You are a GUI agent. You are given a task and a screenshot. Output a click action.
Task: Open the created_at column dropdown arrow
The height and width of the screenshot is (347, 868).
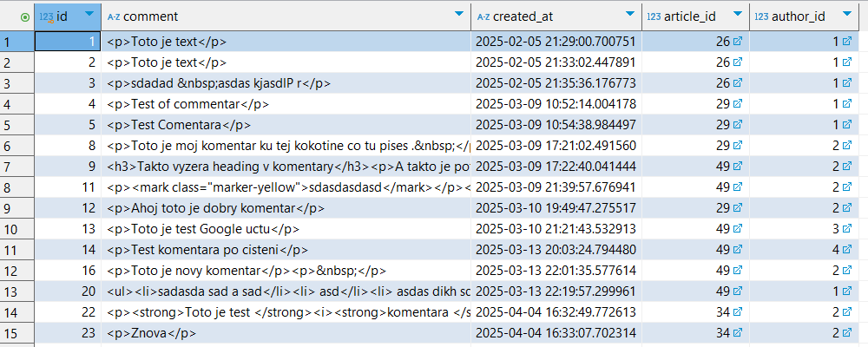click(629, 15)
